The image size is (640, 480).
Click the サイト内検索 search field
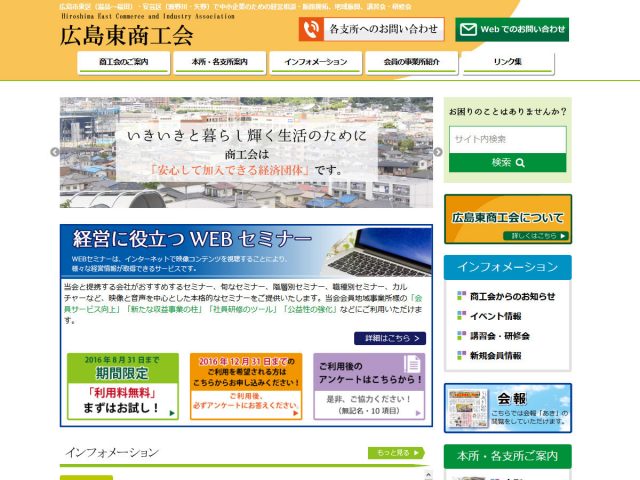click(507, 139)
